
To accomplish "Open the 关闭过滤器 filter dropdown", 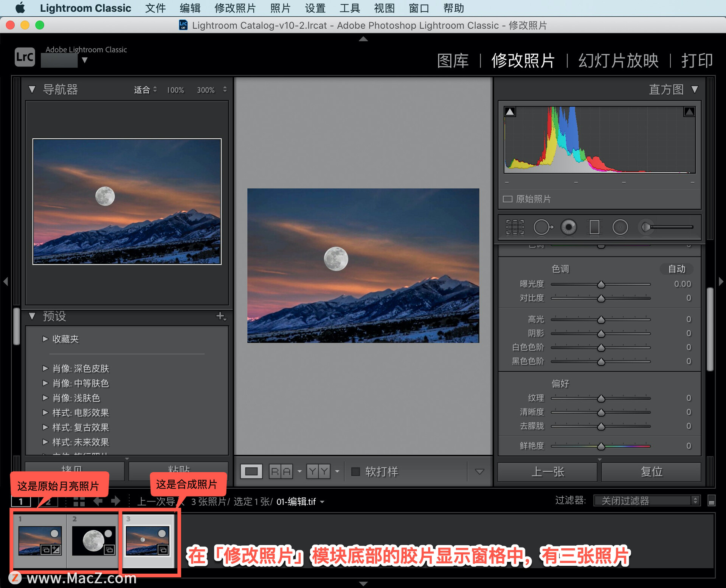I will coord(647,501).
